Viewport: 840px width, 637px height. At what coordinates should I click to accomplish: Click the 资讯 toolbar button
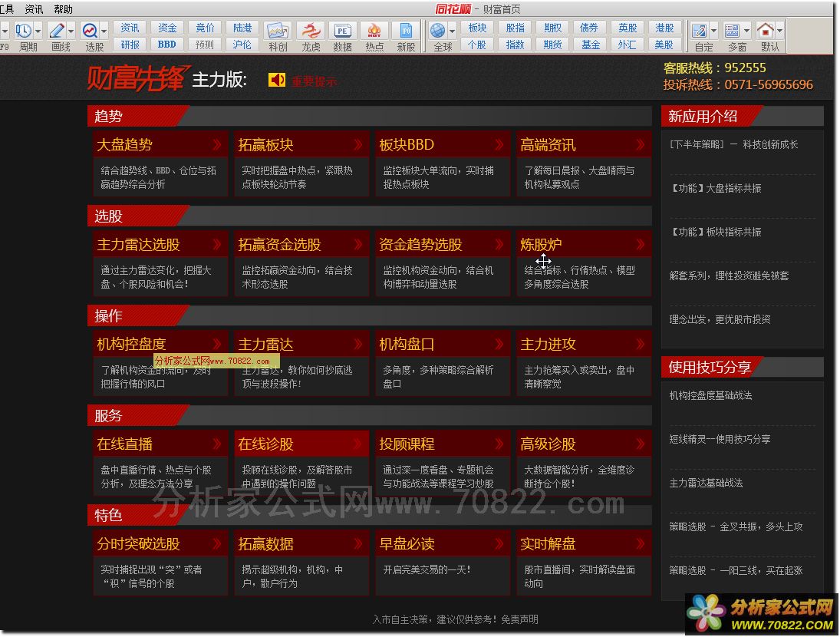tap(130, 28)
